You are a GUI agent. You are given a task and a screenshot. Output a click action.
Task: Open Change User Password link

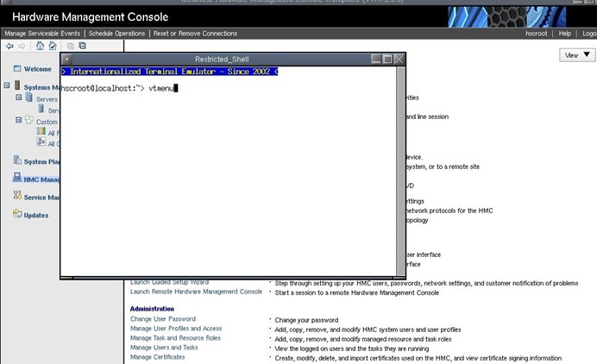pyautogui.click(x=163, y=319)
